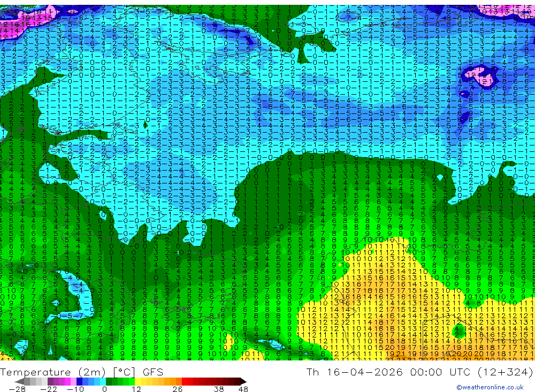The image size is (535, 392).
Task: Click the 12 legend value
Action: pos(136,389)
